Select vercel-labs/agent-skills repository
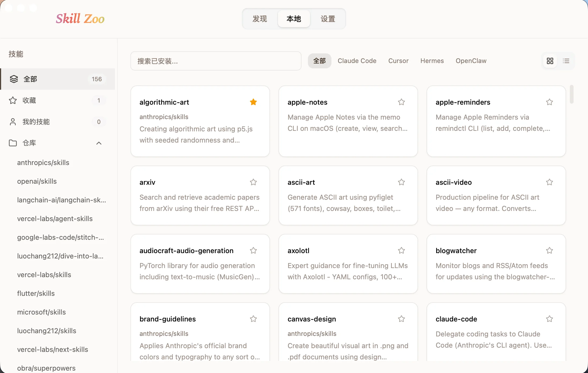 tap(55, 219)
